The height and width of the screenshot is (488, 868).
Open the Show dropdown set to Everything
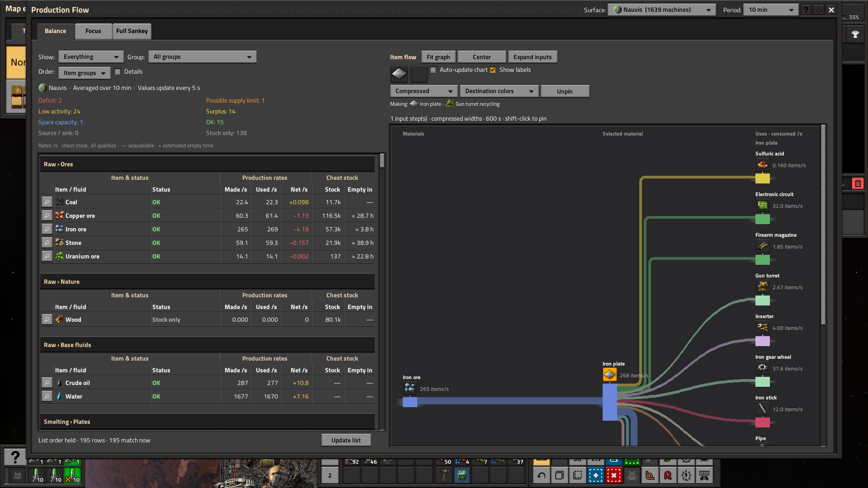pyautogui.click(x=91, y=57)
